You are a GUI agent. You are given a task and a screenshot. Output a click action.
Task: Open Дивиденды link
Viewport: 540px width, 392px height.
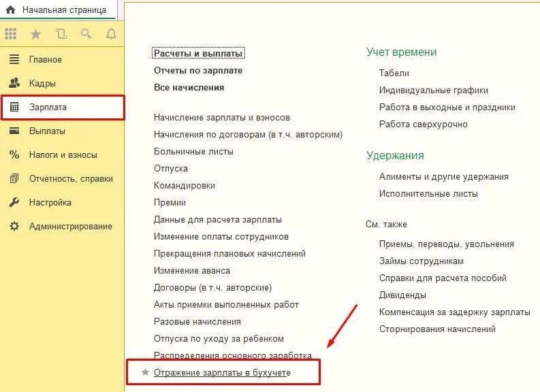pos(402,295)
